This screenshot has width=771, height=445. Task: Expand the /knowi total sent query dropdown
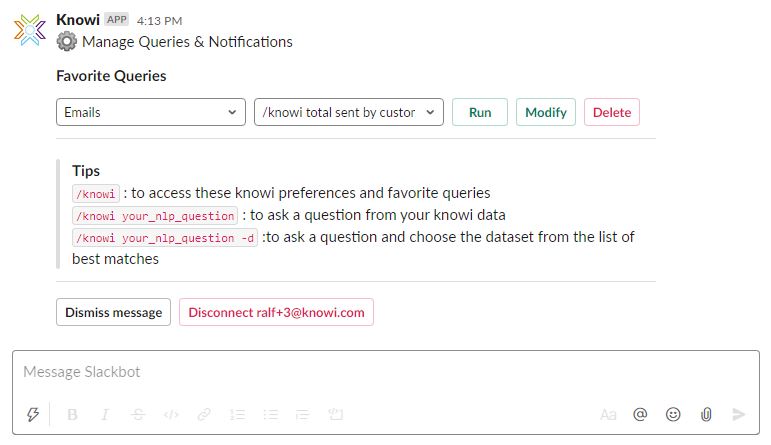(349, 112)
